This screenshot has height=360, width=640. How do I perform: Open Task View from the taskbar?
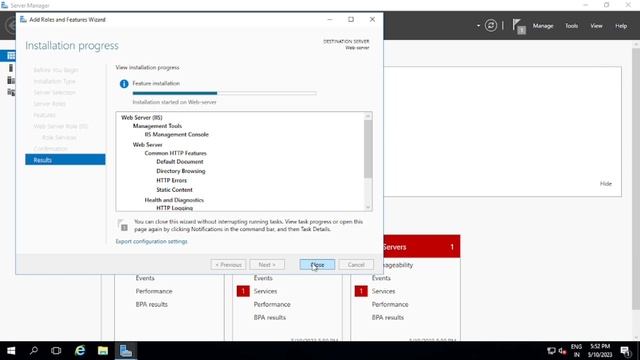point(56,351)
